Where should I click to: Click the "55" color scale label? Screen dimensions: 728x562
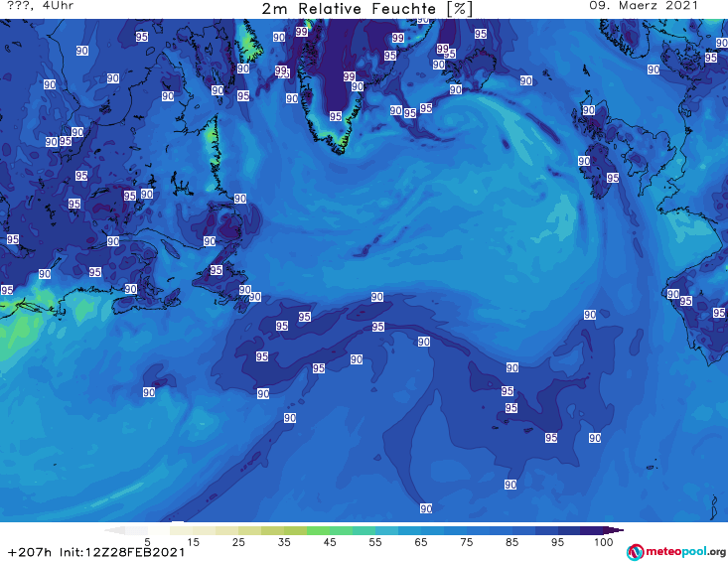tap(375, 542)
